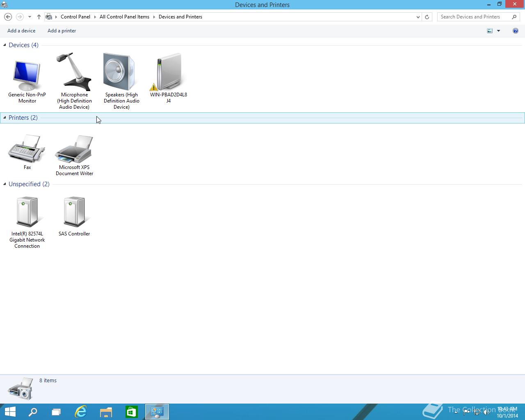
Task: Click the Control Panel taskbar button
Action: click(x=157, y=412)
